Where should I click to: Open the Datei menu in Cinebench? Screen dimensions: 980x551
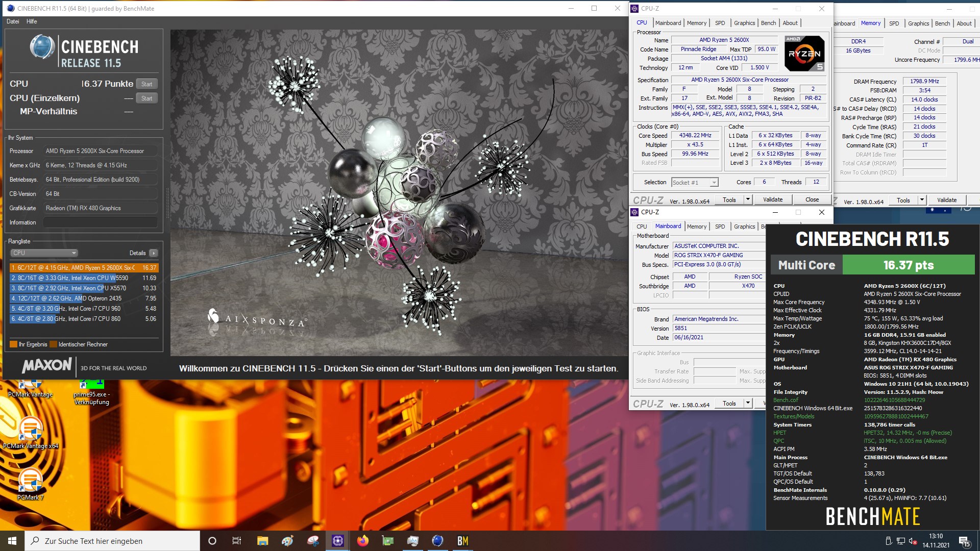(13, 21)
